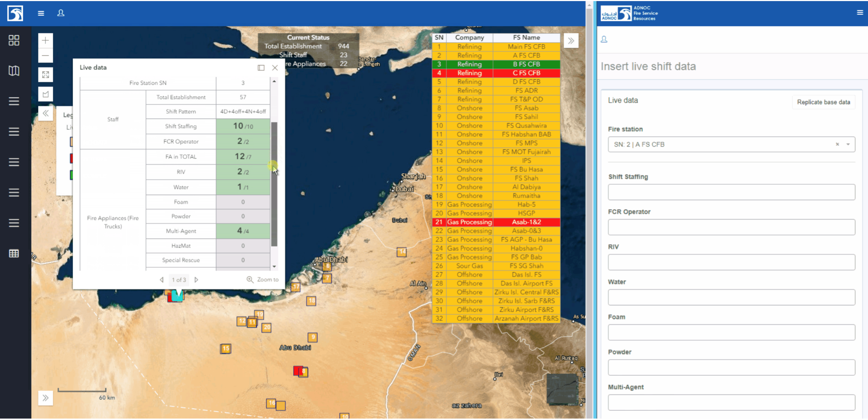Click the map zoom out minus button
This screenshot has width=868, height=420.
(x=45, y=56)
